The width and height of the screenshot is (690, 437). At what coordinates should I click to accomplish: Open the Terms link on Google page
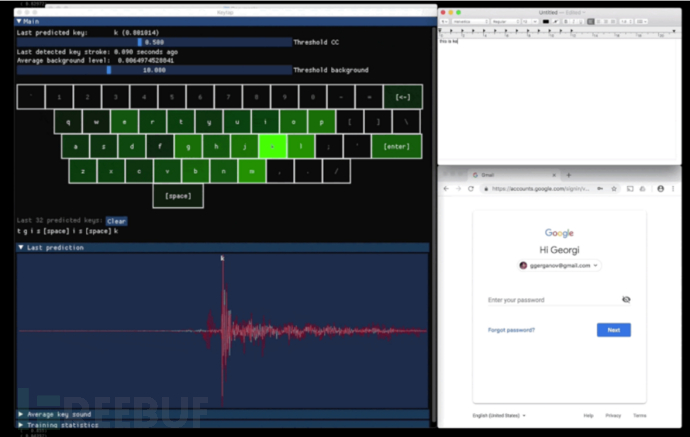640,415
